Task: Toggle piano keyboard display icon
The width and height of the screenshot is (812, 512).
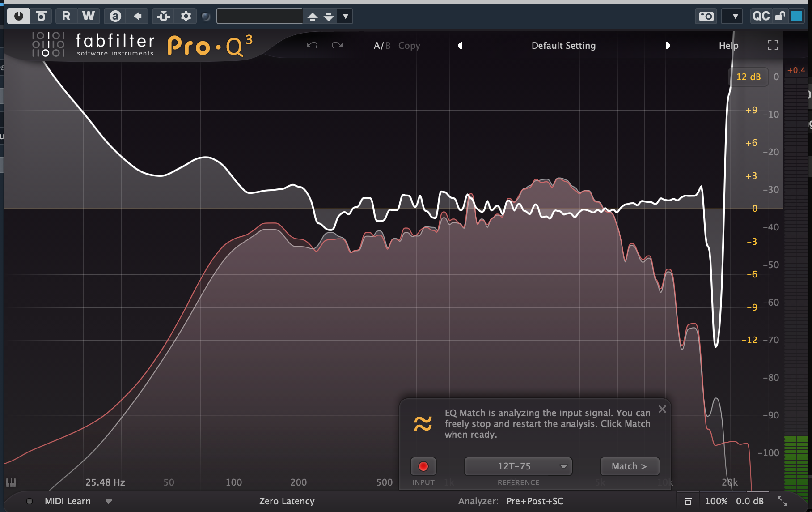Action: (11, 482)
